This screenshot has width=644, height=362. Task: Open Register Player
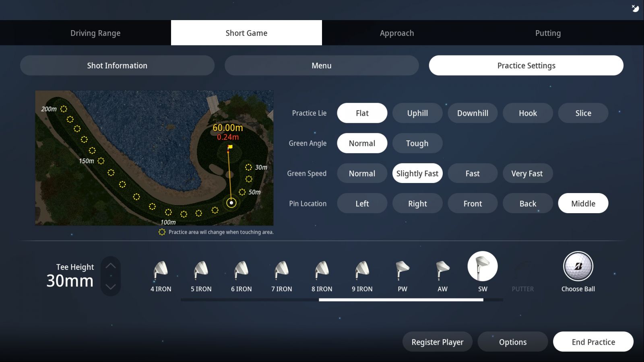tap(437, 342)
